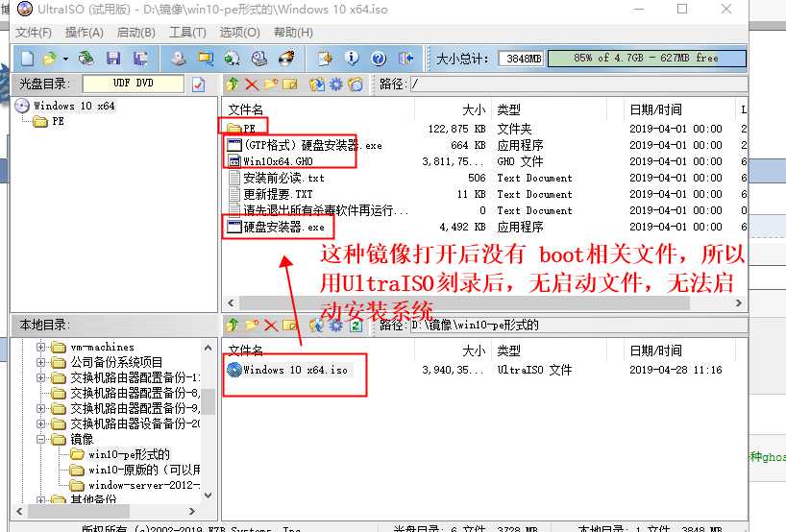Click right arrow of image pane horizontal scrollbar
Viewport: 786px width, 532px height.
click(x=738, y=303)
